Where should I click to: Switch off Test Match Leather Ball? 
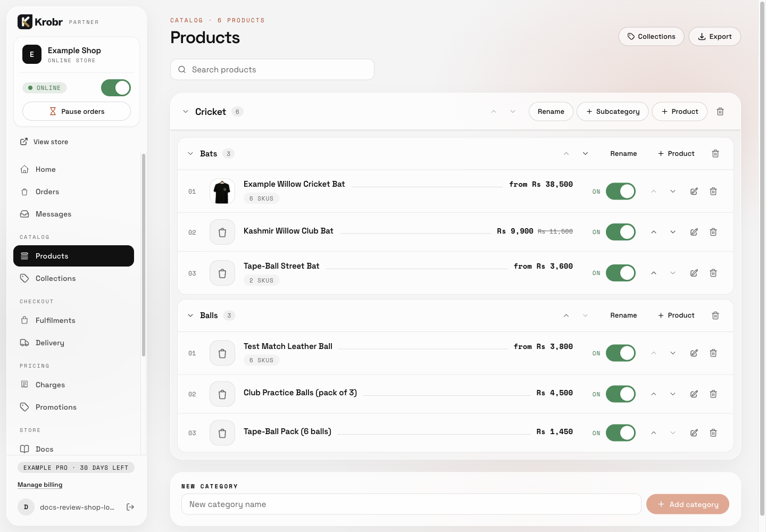pos(621,353)
